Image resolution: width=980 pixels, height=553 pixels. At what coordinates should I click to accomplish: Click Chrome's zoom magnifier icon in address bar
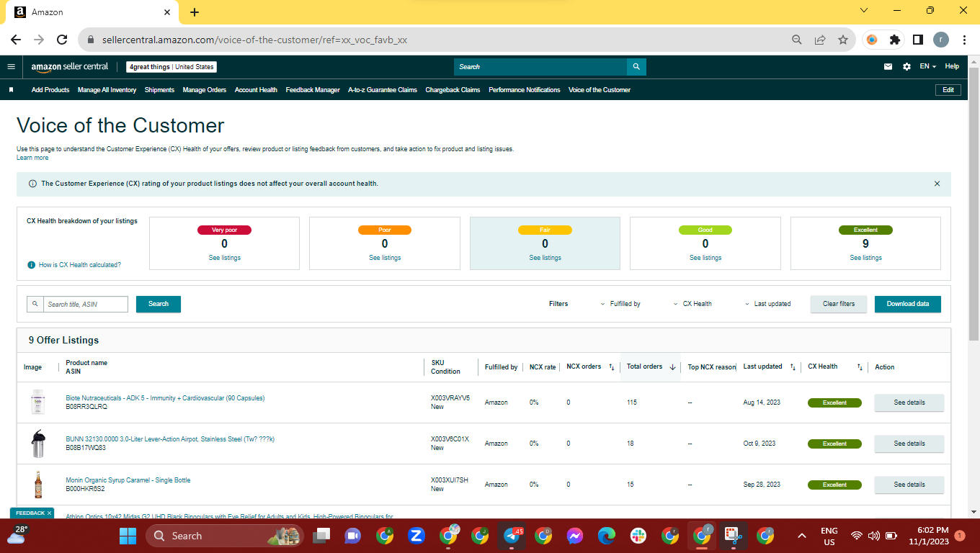(x=797, y=40)
